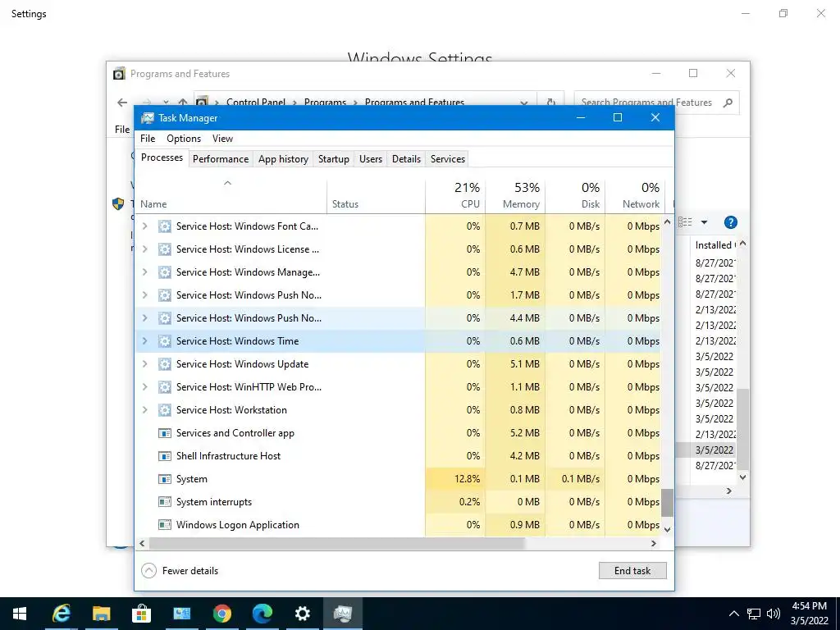Open the Options menu
The image size is (840, 630).
[x=184, y=138]
